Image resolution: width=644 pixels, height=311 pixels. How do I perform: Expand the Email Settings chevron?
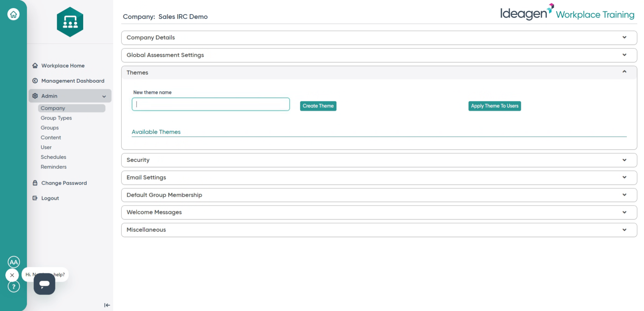coord(624,177)
